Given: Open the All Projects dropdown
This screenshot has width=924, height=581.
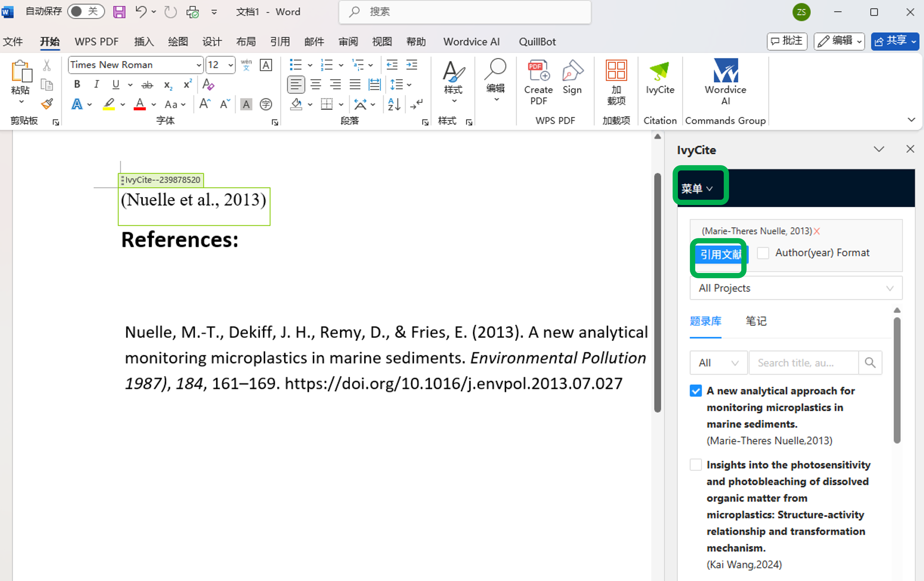Looking at the screenshot, I should (796, 288).
